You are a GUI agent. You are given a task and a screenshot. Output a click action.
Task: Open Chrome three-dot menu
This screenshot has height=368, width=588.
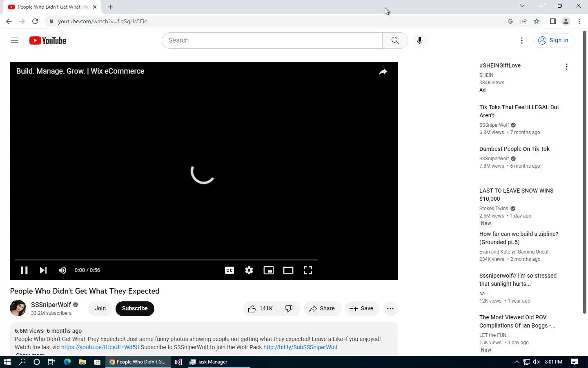tap(579, 21)
